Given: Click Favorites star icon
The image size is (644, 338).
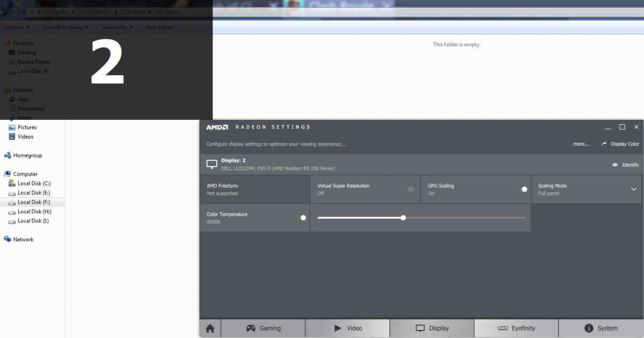Looking at the screenshot, I should [x=8, y=43].
